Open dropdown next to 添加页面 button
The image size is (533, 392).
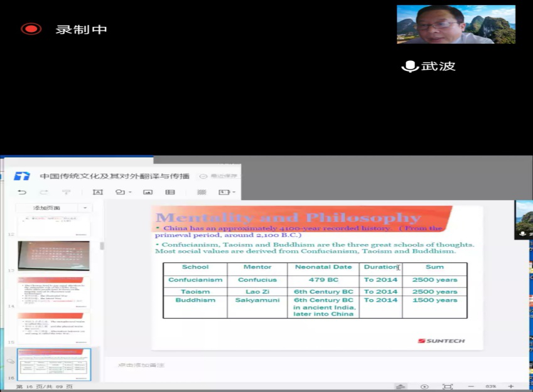tap(85, 208)
